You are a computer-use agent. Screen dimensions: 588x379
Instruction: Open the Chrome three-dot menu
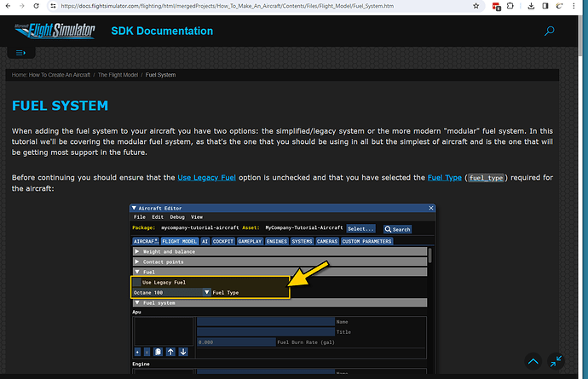[574, 6]
